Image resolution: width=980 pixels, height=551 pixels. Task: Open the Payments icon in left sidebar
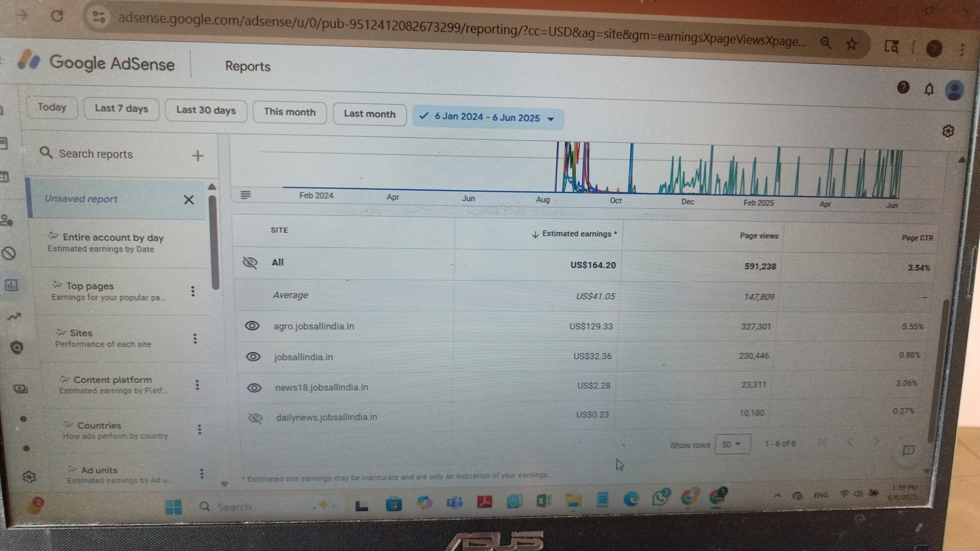pos(20,389)
